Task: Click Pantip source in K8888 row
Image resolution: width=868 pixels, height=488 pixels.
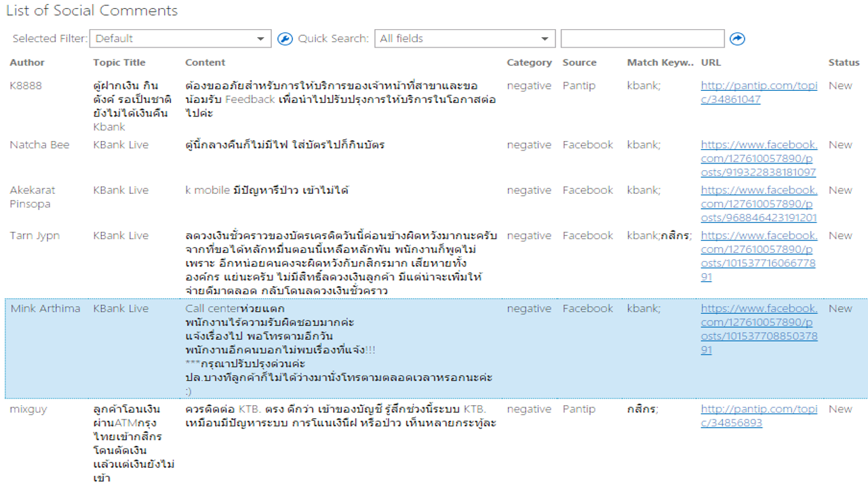Action: tap(579, 85)
